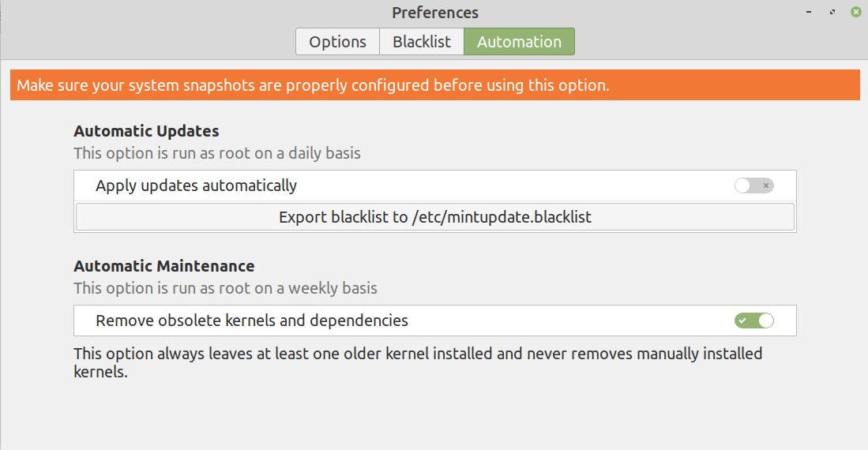Switch to the Options tab
The height and width of the screenshot is (450, 868).
pyautogui.click(x=337, y=42)
